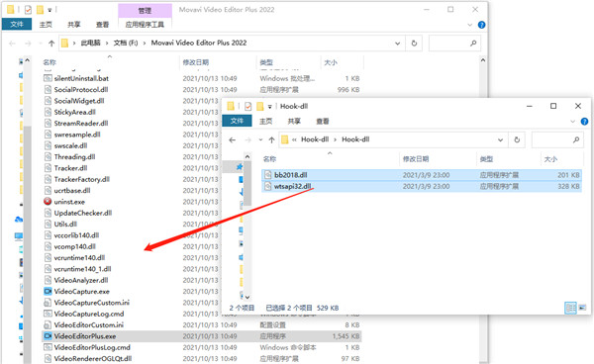
Task: Sort by 类型 column in Hook-dll window
Action: 486,159
